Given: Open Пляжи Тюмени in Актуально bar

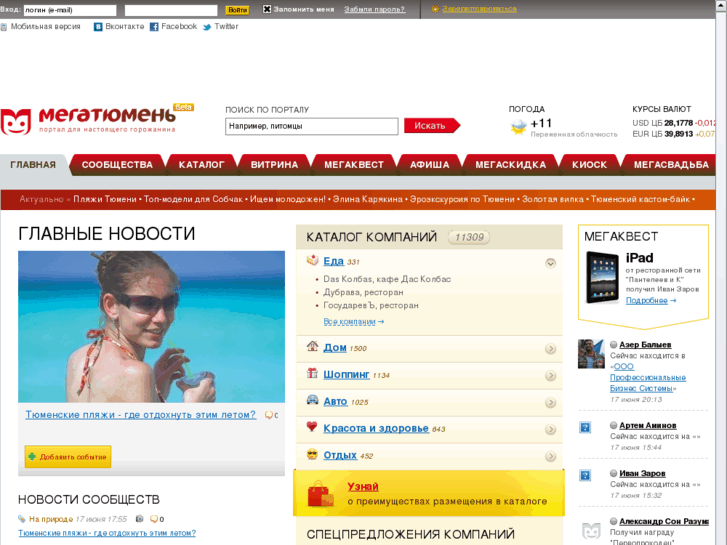Looking at the screenshot, I should pos(105,199).
